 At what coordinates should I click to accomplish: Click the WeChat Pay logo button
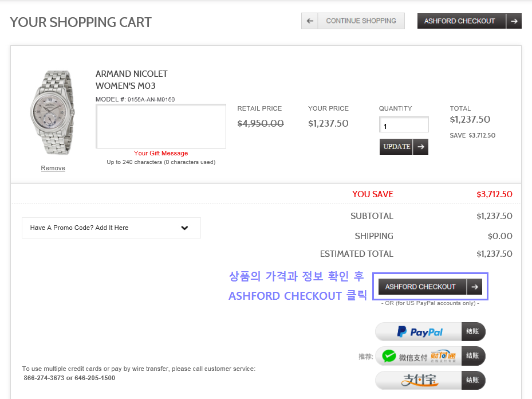tap(419, 356)
